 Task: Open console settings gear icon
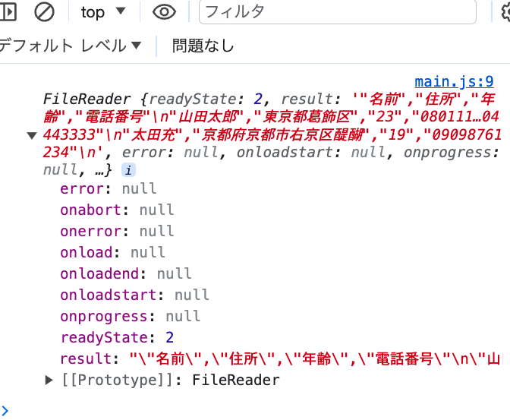[505, 12]
